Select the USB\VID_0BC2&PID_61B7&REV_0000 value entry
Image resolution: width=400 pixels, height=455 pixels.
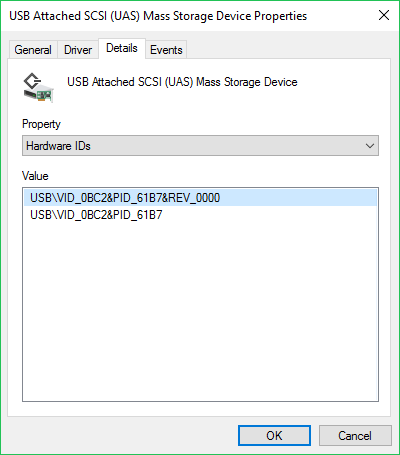200,198
